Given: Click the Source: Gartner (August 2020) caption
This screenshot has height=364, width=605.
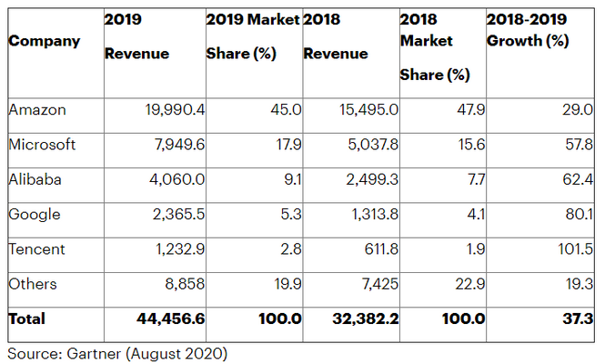Looking at the screenshot, I should 117,354.
